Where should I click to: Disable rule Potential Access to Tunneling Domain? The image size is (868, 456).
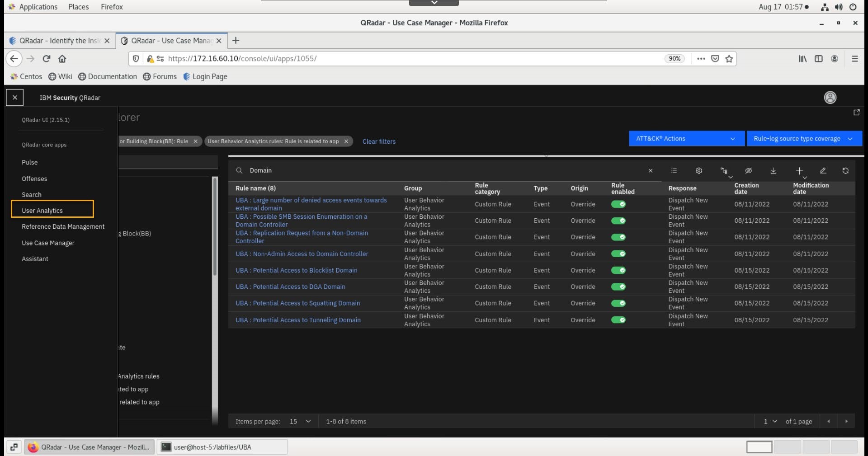tap(618, 320)
